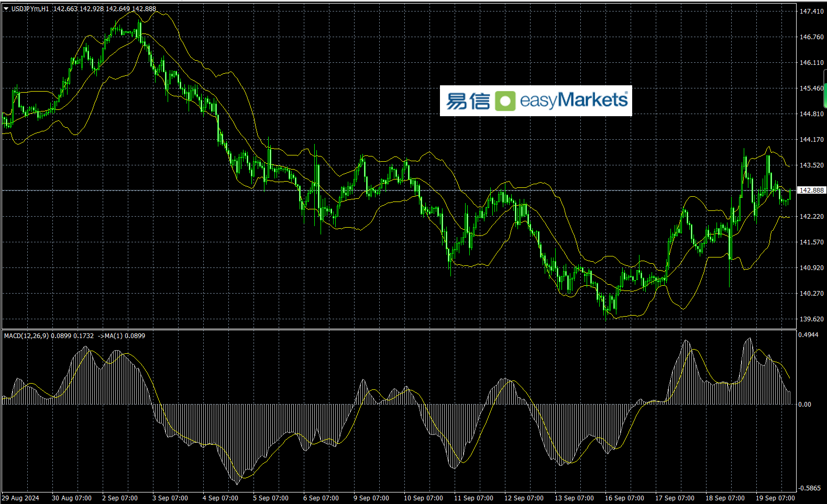The height and width of the screenshot is (504, 827).
Task: Click the 0.4944 MACD scale value
Action: coord(808,335)
